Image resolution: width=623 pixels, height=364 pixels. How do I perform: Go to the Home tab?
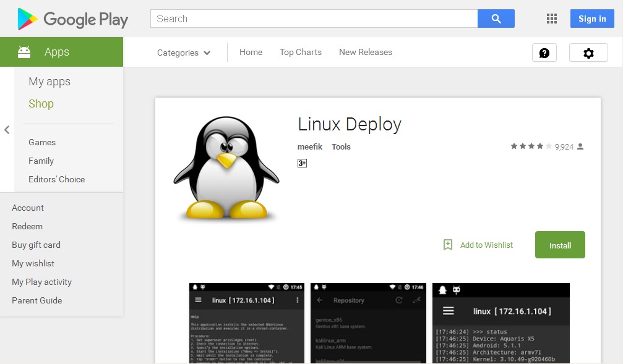click(251, 52)
